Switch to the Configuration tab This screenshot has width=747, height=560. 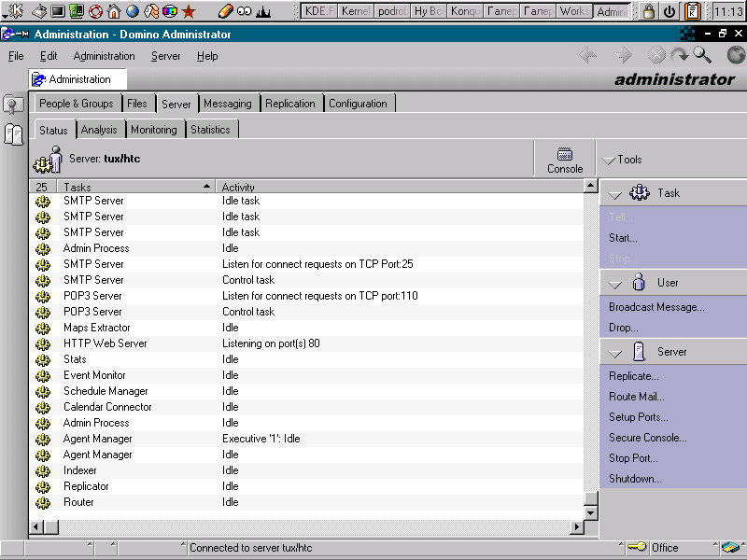(359, 104)
